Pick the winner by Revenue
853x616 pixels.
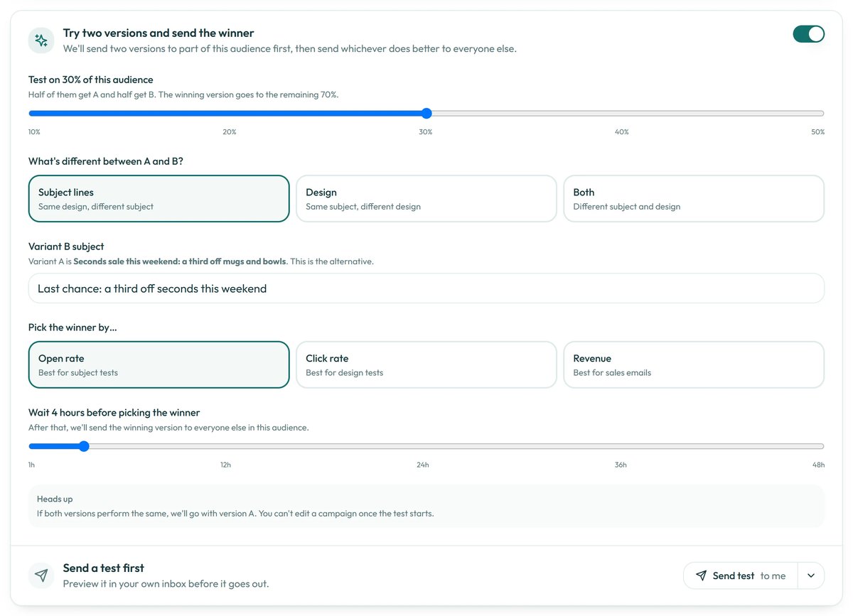pos(694,365)
